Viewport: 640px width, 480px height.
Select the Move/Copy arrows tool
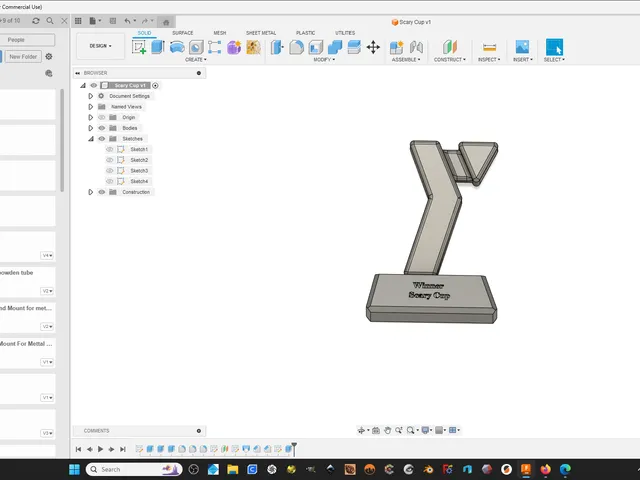pos(373,47)
